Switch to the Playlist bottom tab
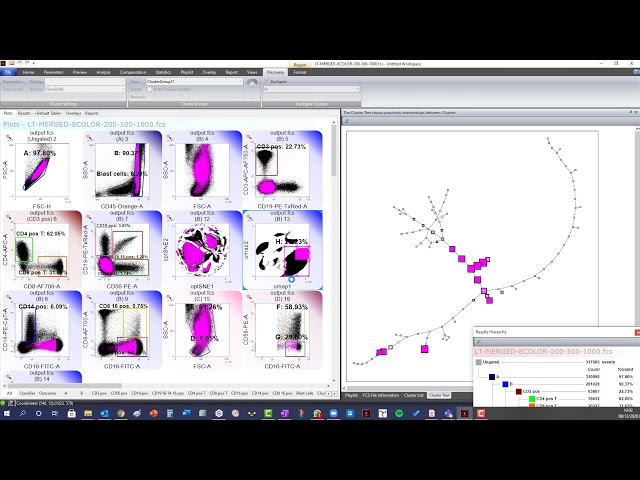 pyautogui.click(x=351, y=396)
